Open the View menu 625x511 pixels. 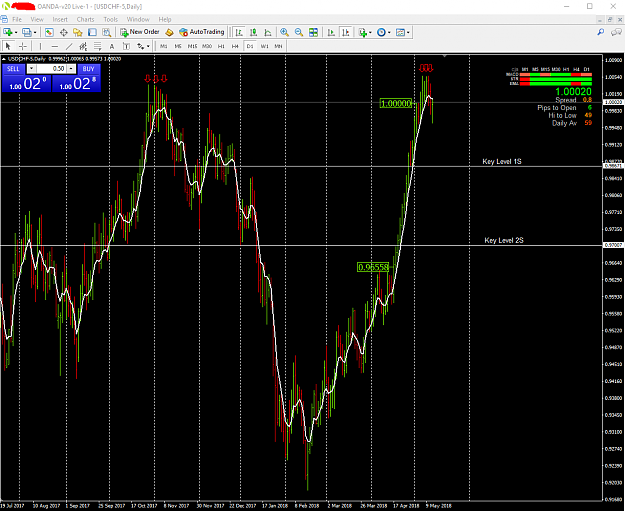click(37, 19)
